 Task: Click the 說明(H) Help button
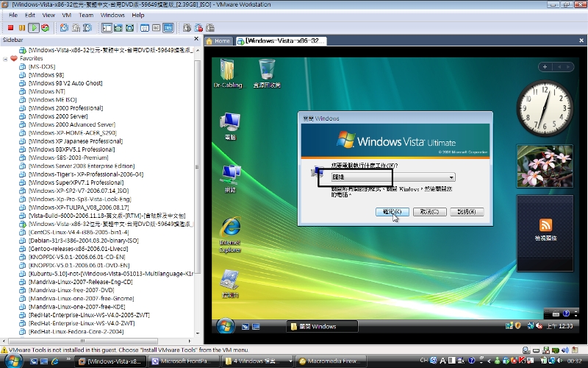pyautogui.click(x=467, y=212)
